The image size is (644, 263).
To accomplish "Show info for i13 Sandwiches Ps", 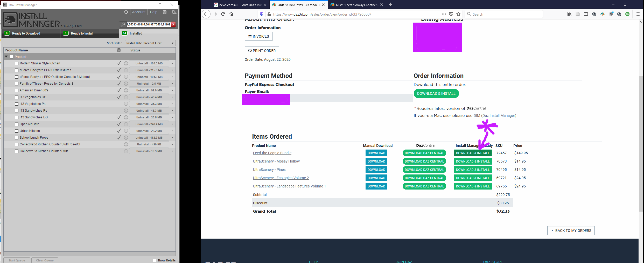I will (x=126, y=111).
